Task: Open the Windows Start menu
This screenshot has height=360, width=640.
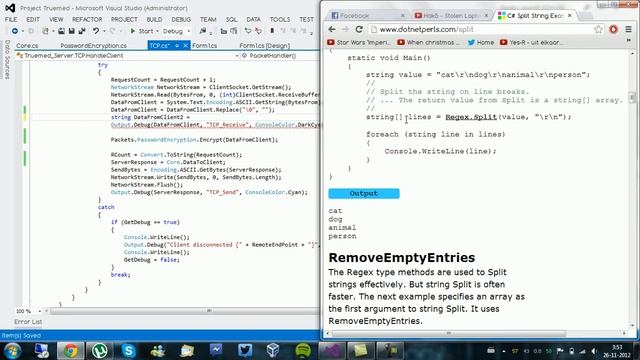Action: 12,351
